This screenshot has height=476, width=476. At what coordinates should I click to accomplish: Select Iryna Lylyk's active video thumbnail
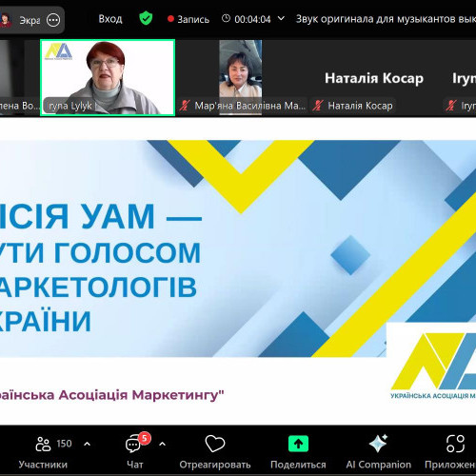pos(108,77)
